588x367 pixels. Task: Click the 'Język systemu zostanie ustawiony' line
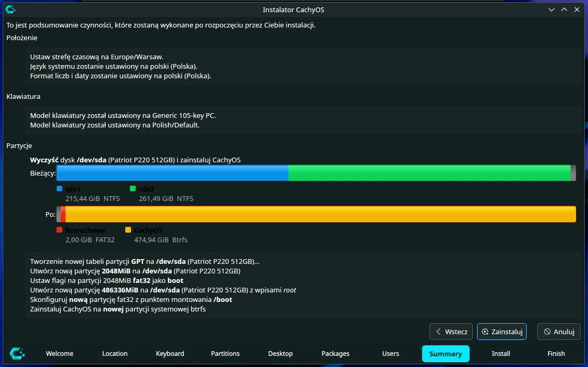pos(114,67)
